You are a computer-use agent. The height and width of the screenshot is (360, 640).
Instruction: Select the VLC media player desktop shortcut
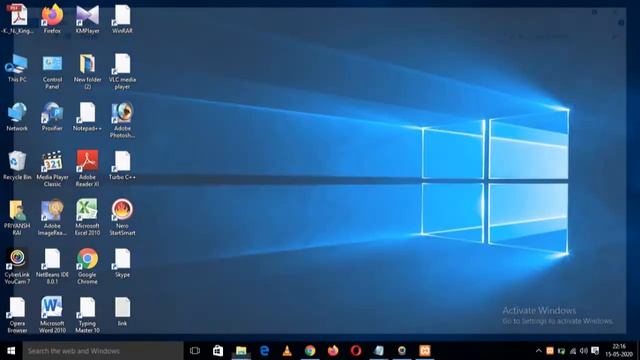[x=122, y=71]
